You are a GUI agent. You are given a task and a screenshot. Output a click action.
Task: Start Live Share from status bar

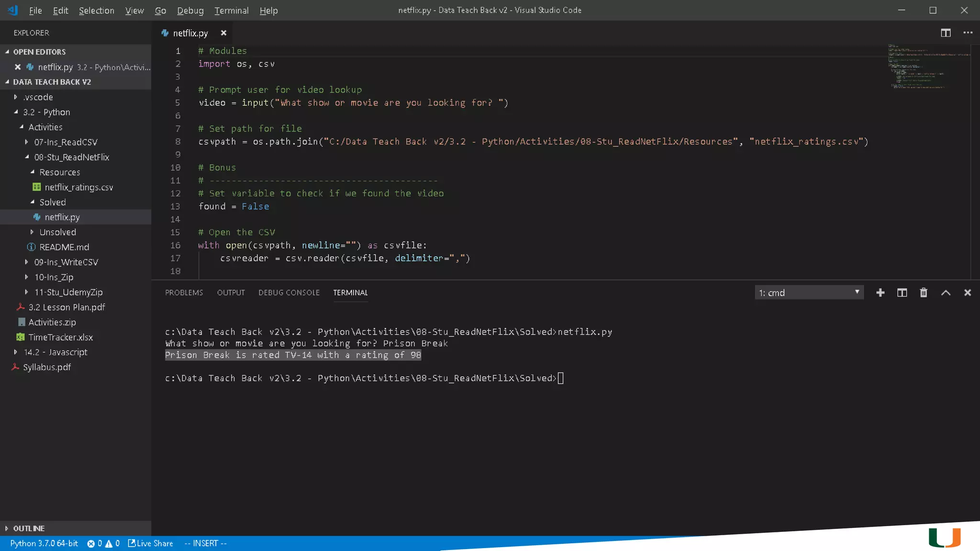[x=150, y=543]
